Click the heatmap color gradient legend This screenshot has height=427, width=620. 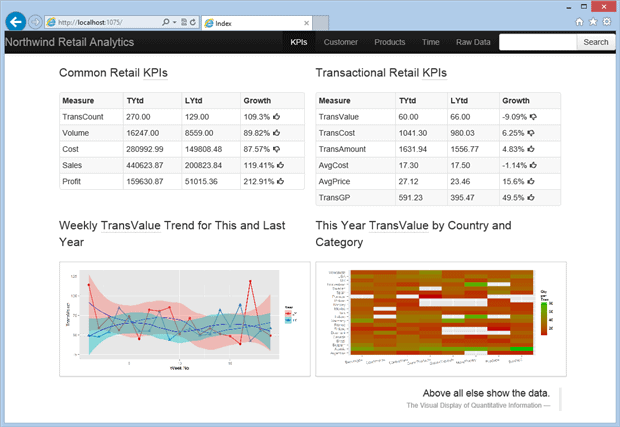pyautogui.click(x=544, y=319)
